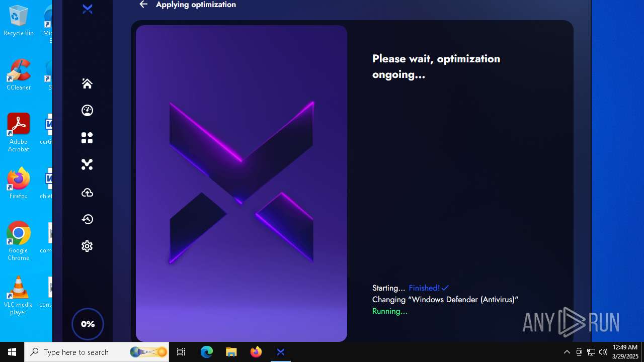The height and width of the screenshot is (362, 644).
Task: Select the Firefox desktop shortcut
Action: tap(19, 184)
